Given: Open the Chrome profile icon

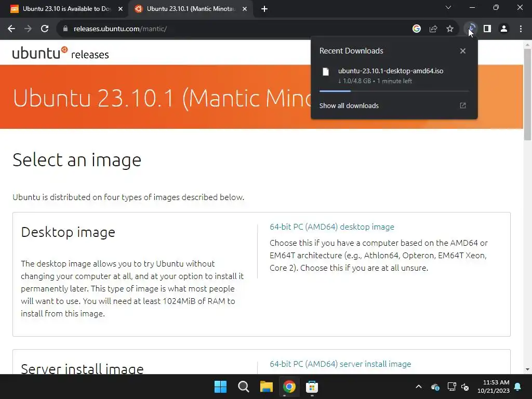Looking at the screenshot, I should pyautogui.click(x=504, y=29).
